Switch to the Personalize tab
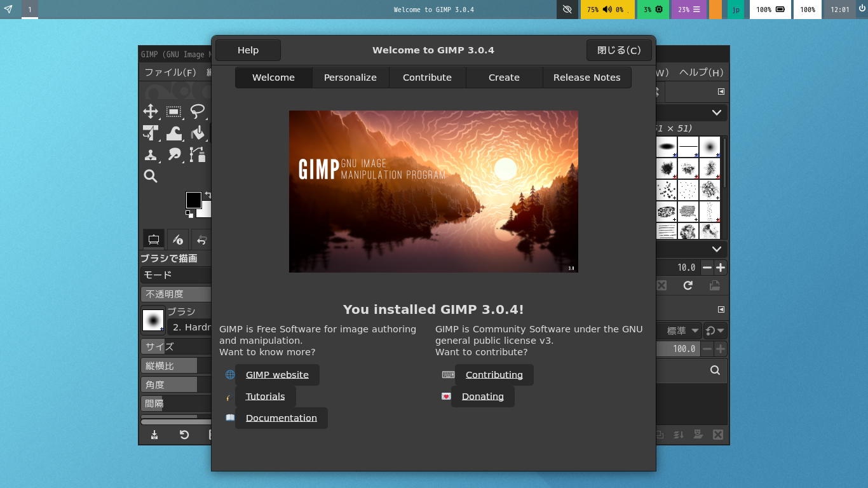 tap(350, 78)
